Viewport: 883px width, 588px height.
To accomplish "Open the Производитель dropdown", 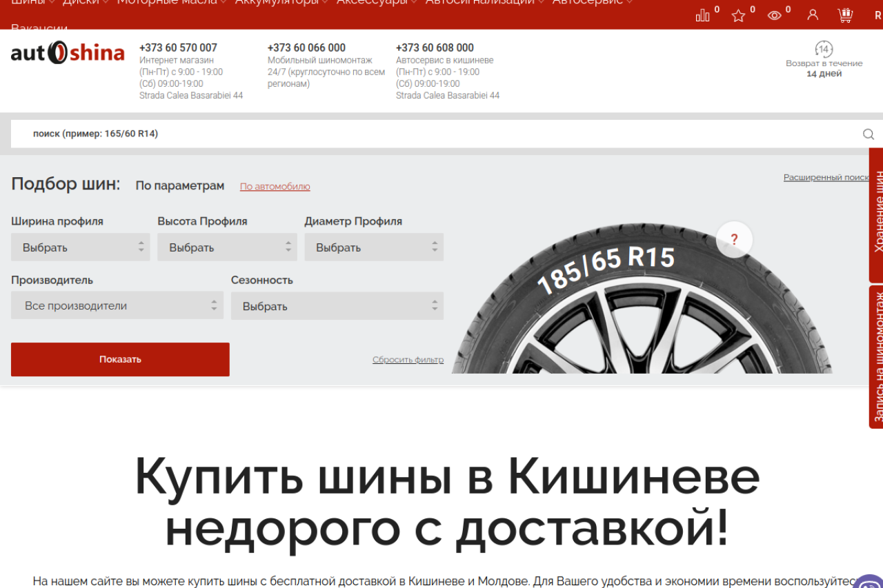I will coord(117,305).
